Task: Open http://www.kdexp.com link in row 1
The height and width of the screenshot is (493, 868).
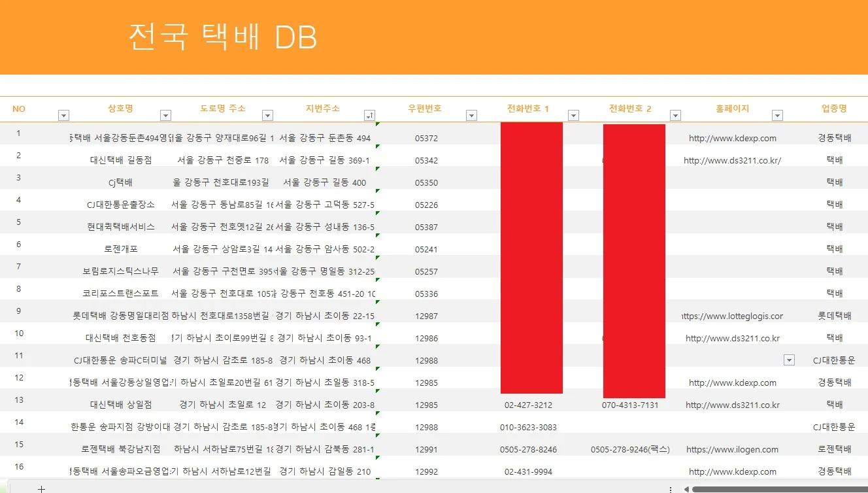Action: (732, 139)
